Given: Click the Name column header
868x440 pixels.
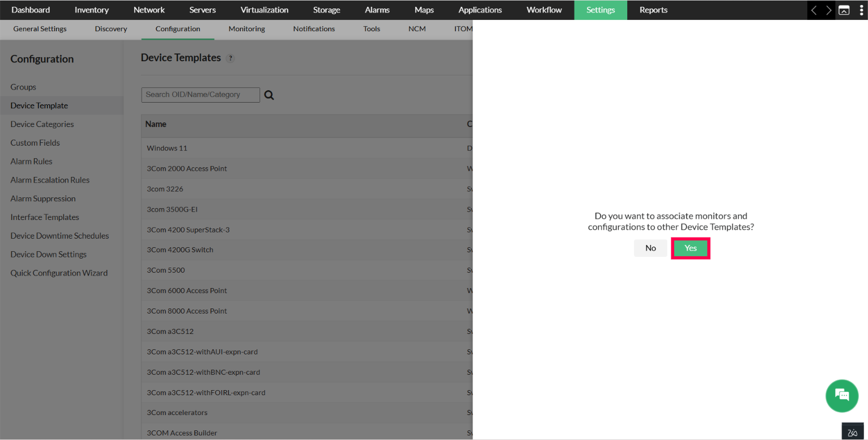Looking at the screenshot, I should tap(156, 124).
